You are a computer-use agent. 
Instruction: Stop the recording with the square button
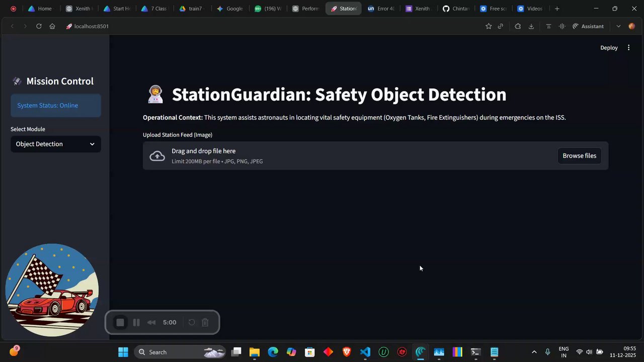[x=120, y=322]
